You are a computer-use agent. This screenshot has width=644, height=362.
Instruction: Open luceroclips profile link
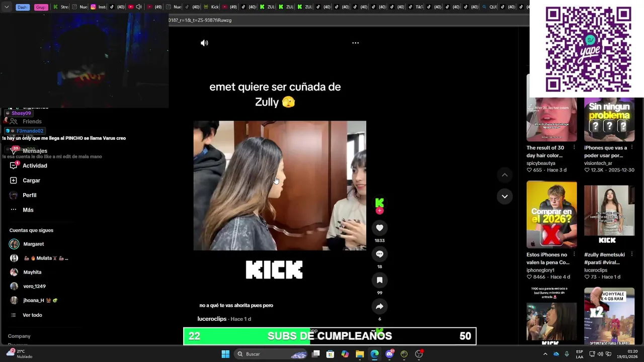point(212,319)
